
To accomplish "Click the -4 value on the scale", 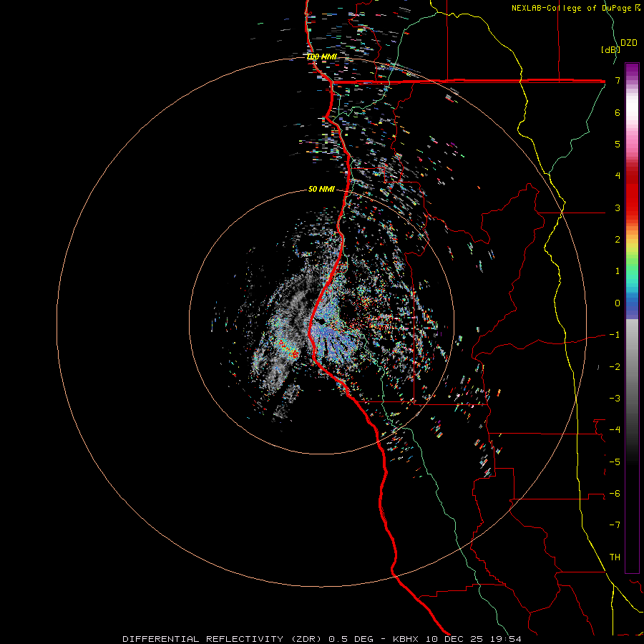I will [x=615, y=429].
